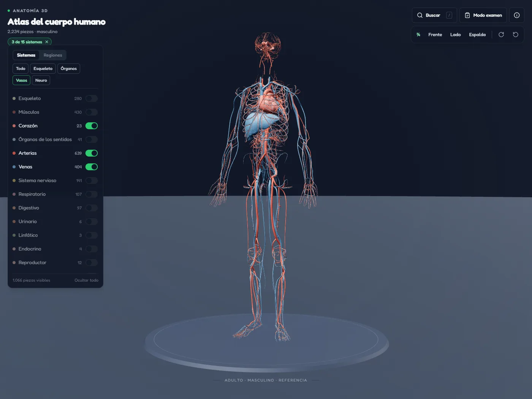The width and height of the screenshot is (532, 399).
Task: Apply the Órganos preset
Action: pyautogui.click(x=68, y=68)
